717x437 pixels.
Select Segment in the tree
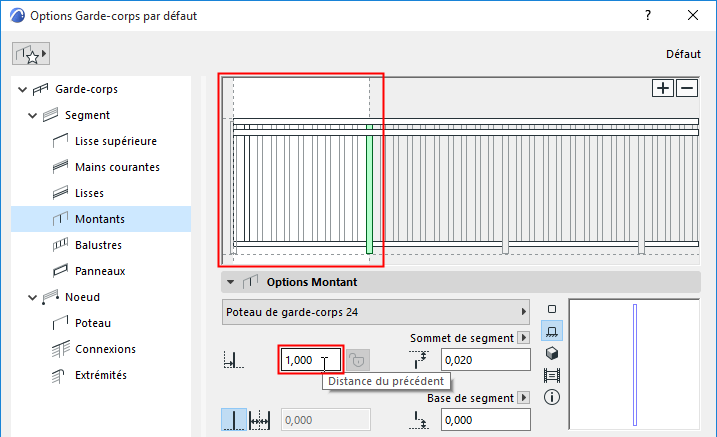87,115
